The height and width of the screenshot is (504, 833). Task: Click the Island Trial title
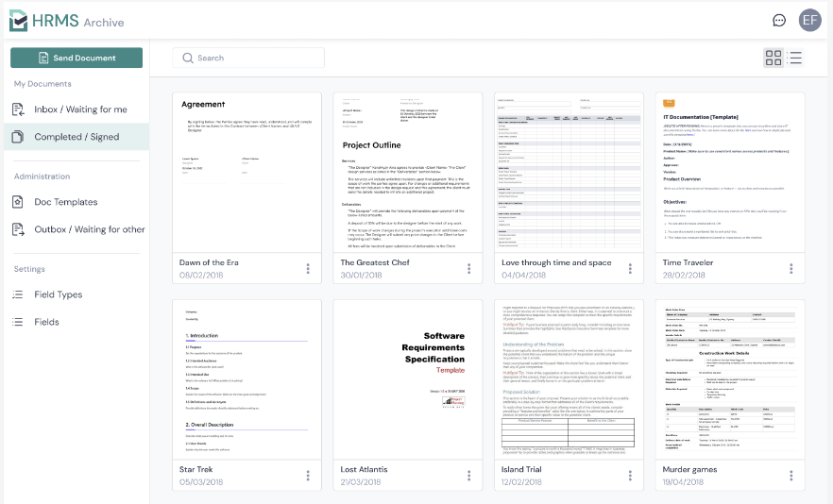click(521, 469)
